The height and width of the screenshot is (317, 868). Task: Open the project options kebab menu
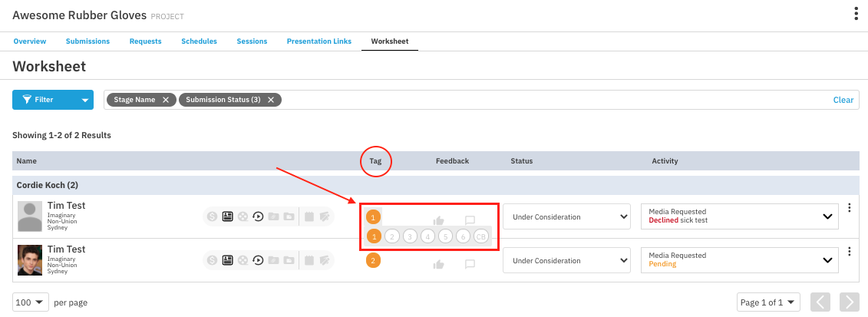(856, 14)
